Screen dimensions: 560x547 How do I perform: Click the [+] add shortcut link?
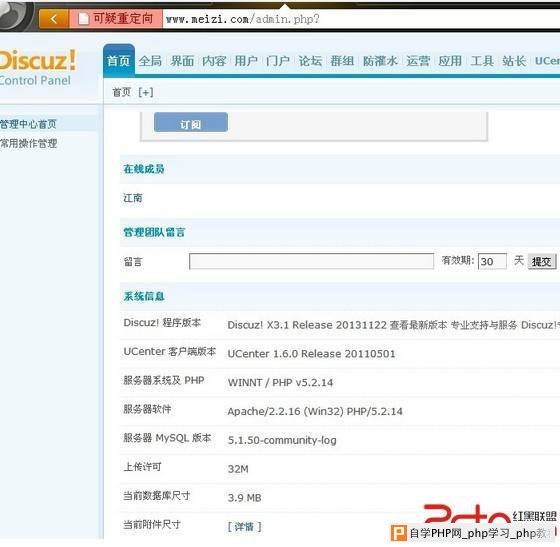pos(146,92)
